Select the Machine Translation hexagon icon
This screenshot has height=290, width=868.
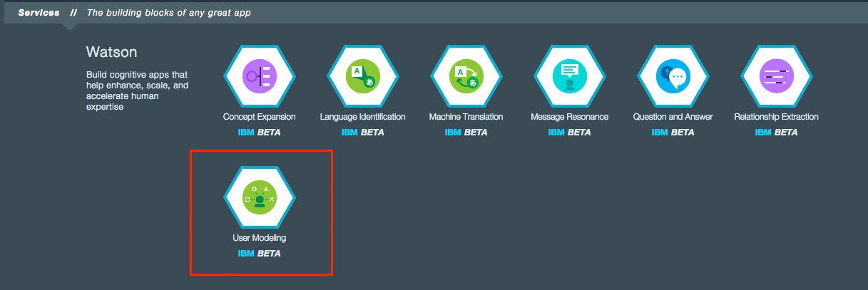click(x=466, y=76)
